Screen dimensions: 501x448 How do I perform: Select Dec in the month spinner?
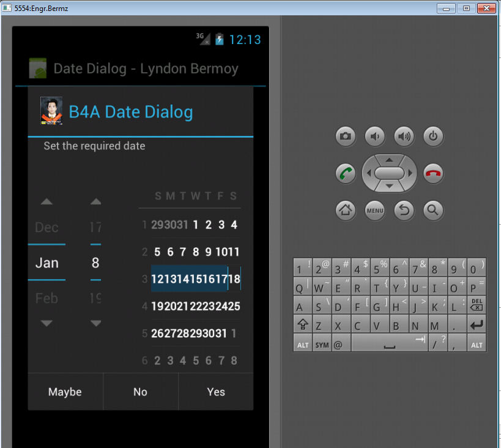pos(46,227)
